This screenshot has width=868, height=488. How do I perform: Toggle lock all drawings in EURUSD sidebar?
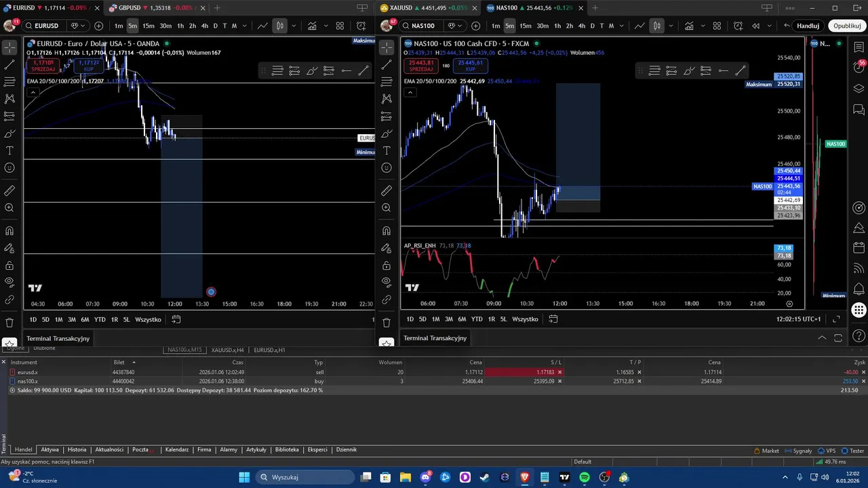pos(9,265)
